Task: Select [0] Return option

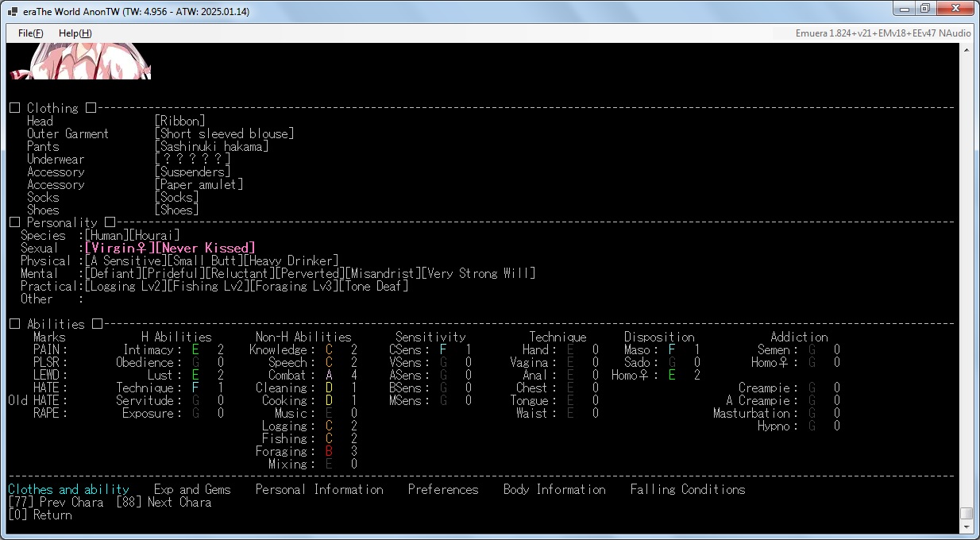Action: coord(40,515)
